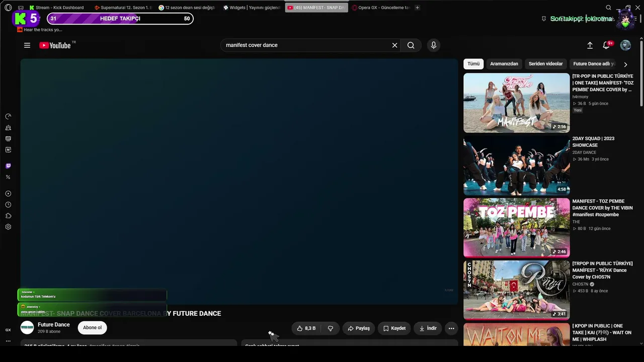
Task: Open GX Control speedometer in sidebar
Action: click(8, 117)
